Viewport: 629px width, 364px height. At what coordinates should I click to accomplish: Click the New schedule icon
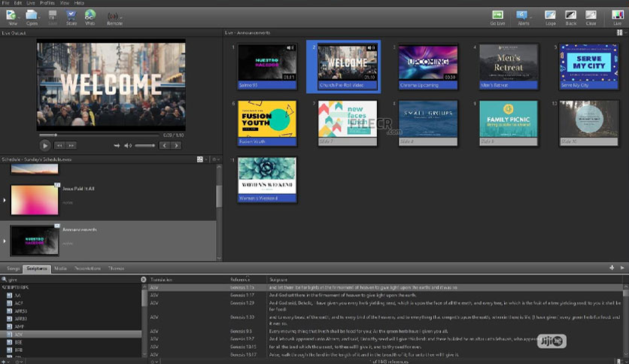[12, 16]
